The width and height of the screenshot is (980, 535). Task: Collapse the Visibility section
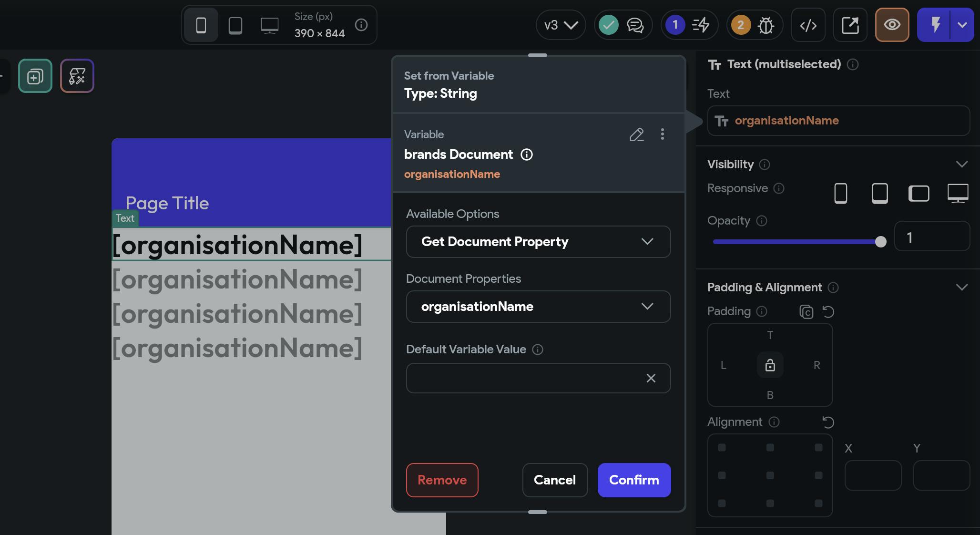(961, 164)
